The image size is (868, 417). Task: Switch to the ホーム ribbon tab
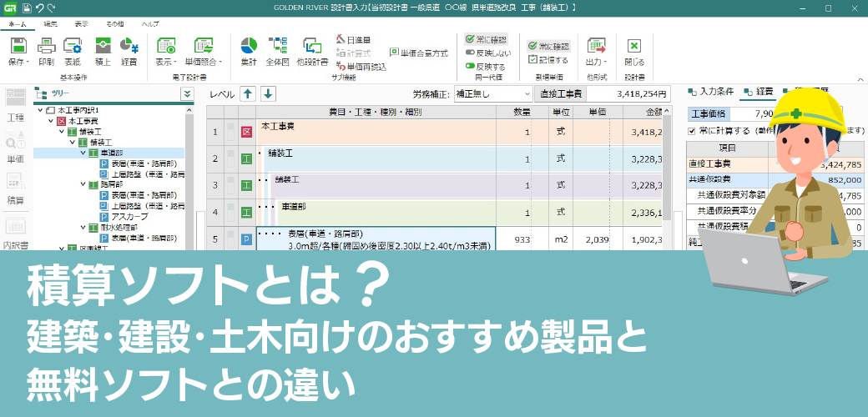[x=17, y=24]
